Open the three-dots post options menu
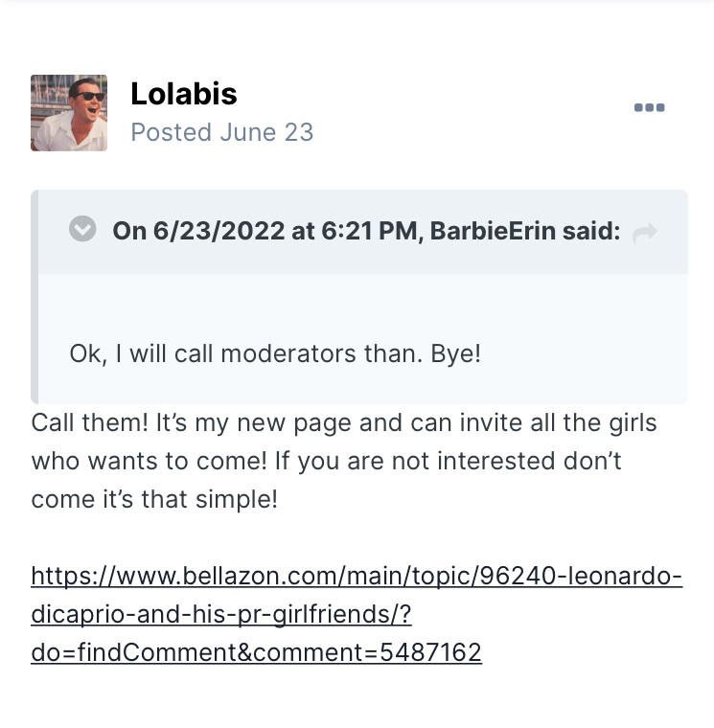This screenshot has height=728, width=714. click(649, 107)
